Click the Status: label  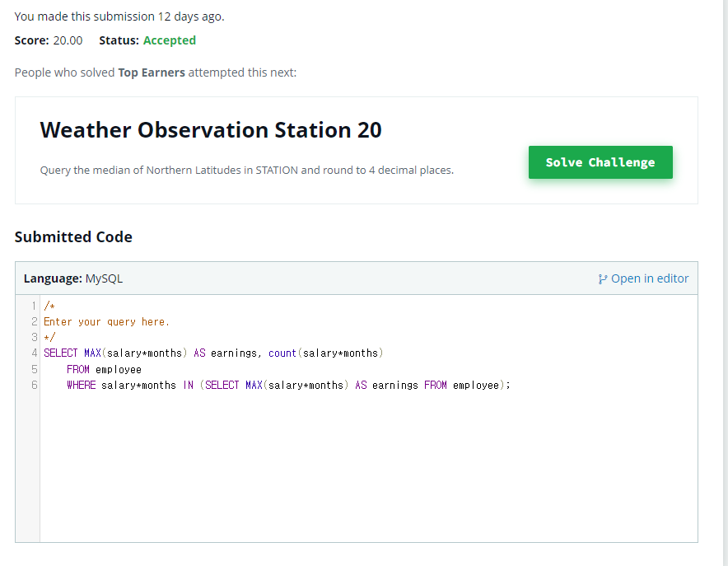coord(119,40)
